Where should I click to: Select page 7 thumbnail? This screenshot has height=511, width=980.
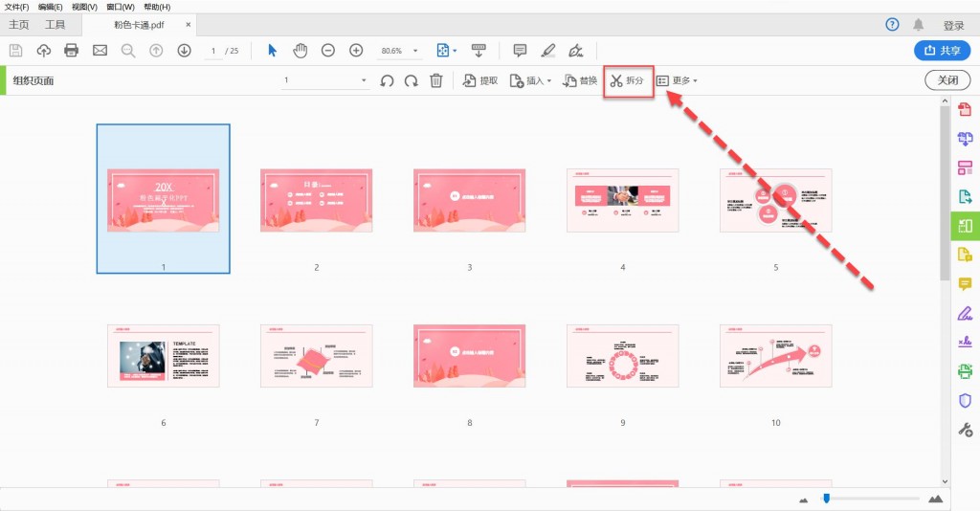(x=316, y=356)
